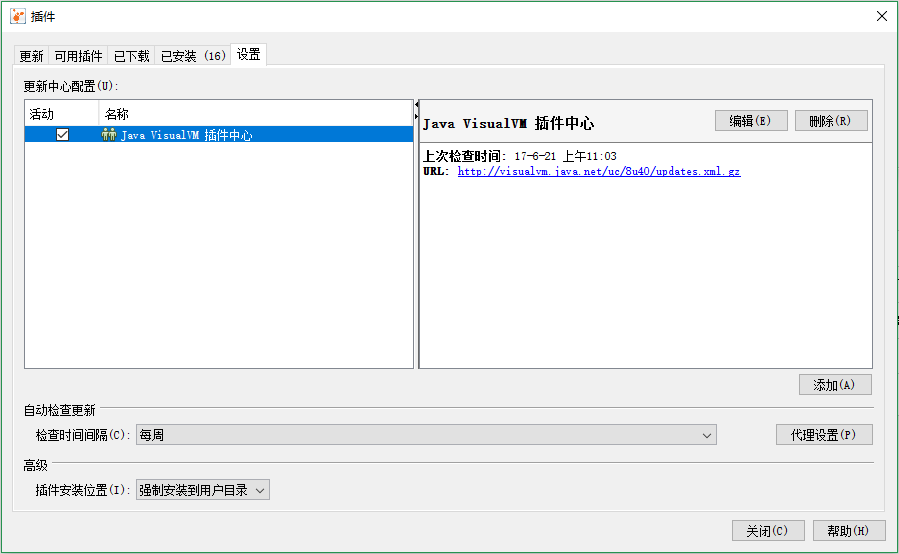Screen dimensions: 899x554
Task: Click the 名称 column header
Action: tap(256, 114)
